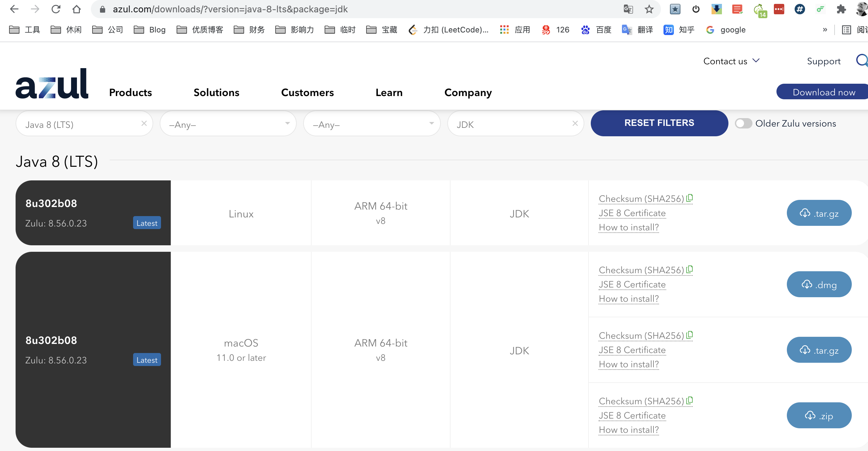Open the 力扣 (LeetCode) bookmark
The image size is (868, 451).
tap(449, 30)
